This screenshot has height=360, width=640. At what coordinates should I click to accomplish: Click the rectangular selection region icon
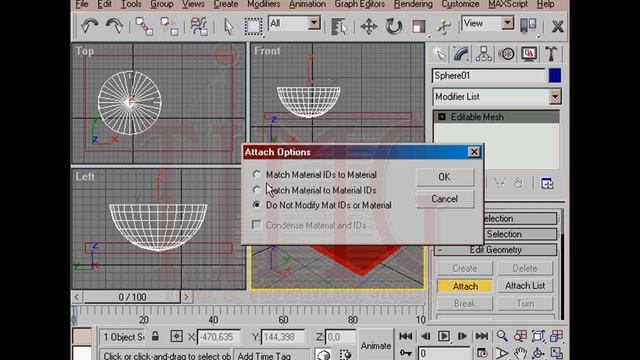tap(253, 27)
